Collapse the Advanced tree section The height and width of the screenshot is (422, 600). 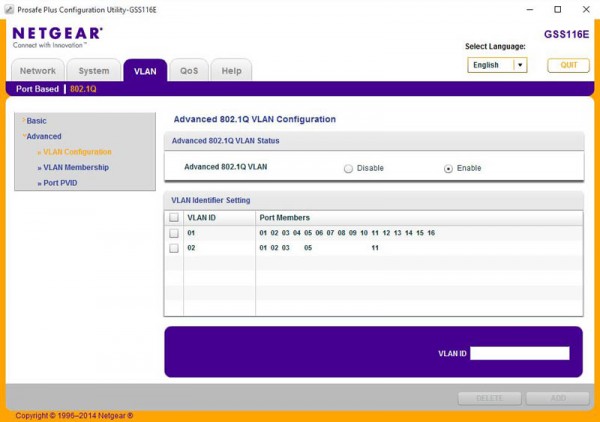(x=41, y=136)
